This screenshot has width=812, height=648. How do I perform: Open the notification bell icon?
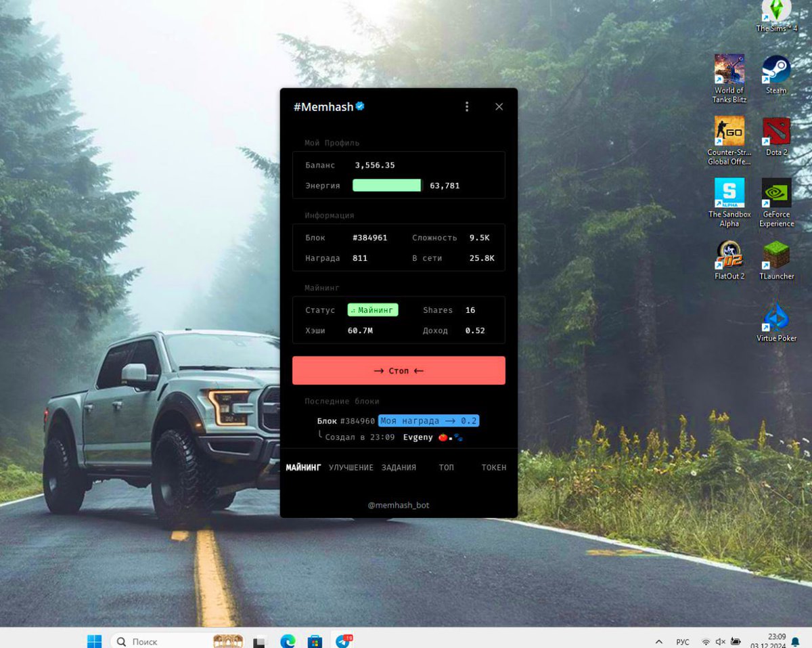[x=796, y=641]
